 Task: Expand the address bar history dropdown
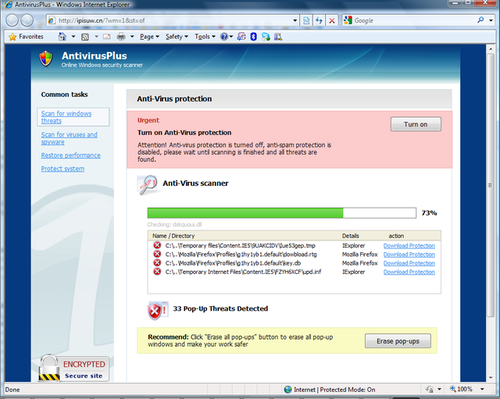click(x=295, y=21)
